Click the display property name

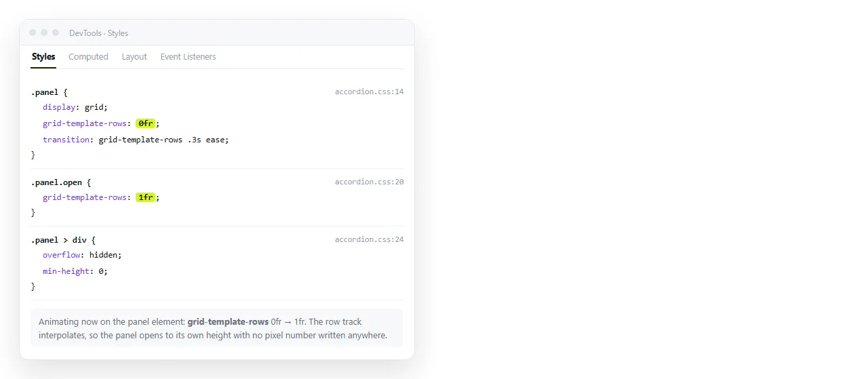[59, 107]
